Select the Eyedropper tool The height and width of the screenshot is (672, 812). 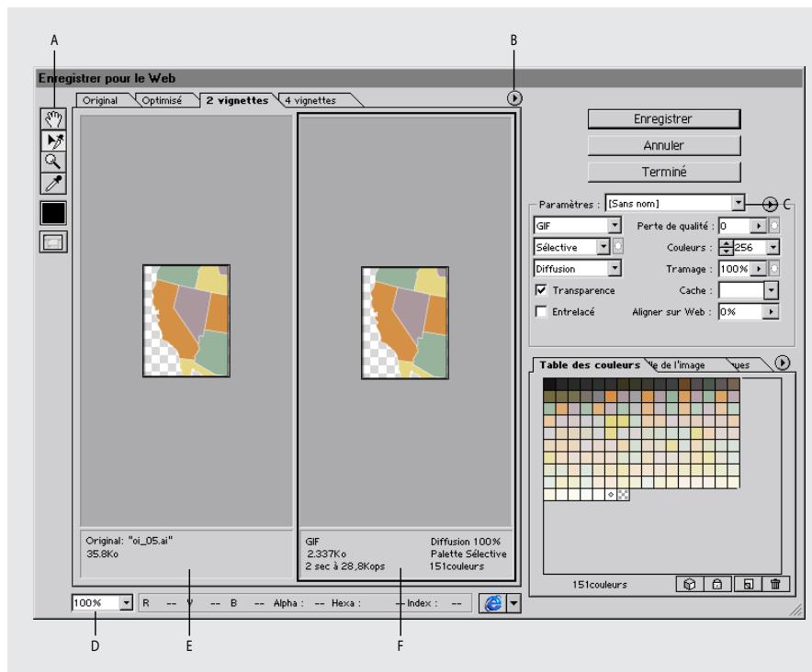[53, 184]
